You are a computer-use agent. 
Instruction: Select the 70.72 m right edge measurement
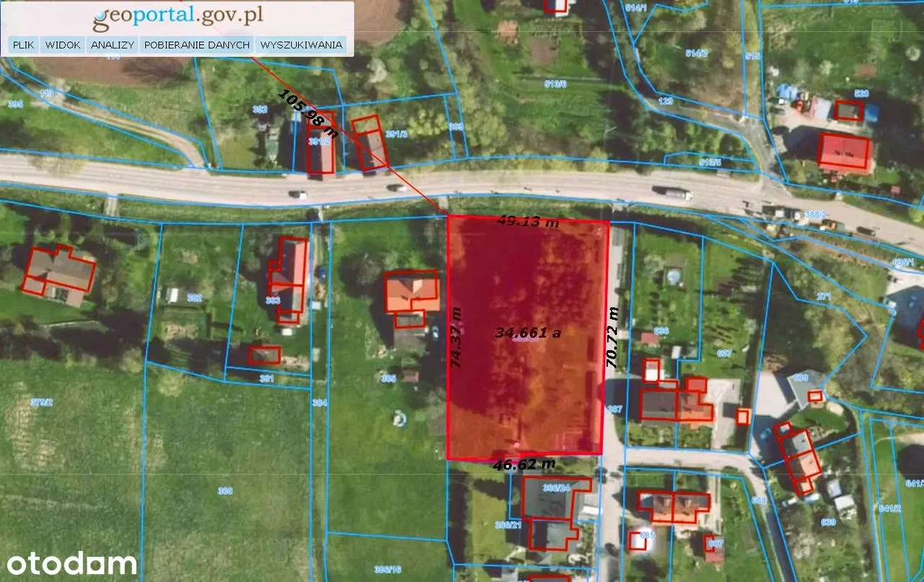pyautogui.click(x=613, y=338)
